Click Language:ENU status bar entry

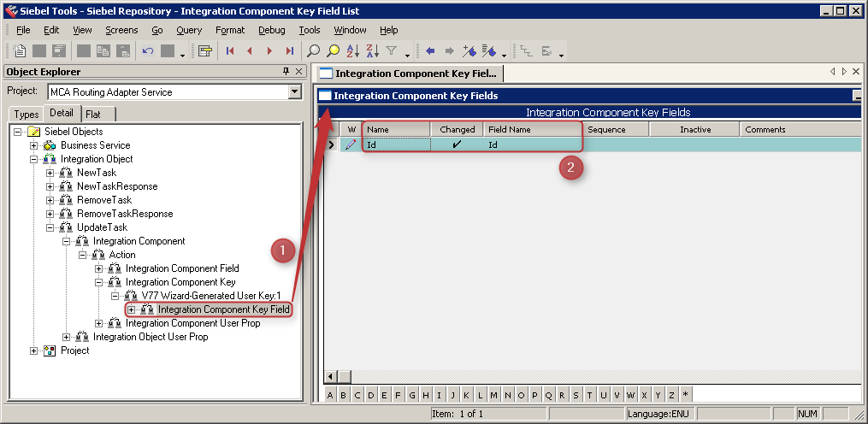point(661,414)
